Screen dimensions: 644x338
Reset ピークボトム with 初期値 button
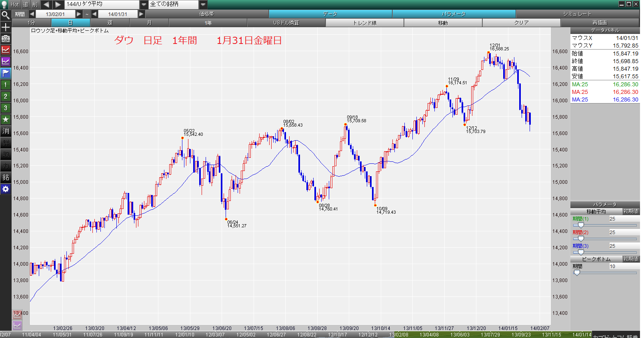pos(631,259)
